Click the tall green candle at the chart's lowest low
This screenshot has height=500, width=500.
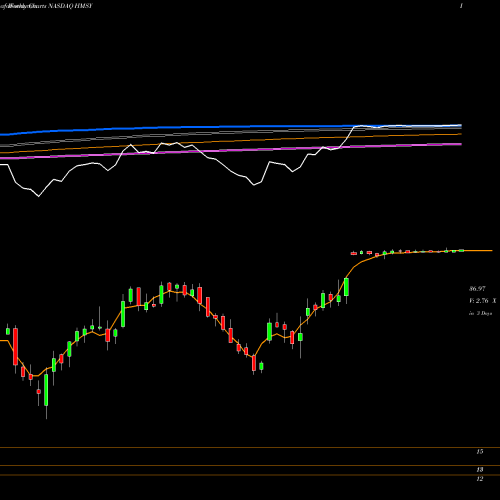(x=46, y=390)
